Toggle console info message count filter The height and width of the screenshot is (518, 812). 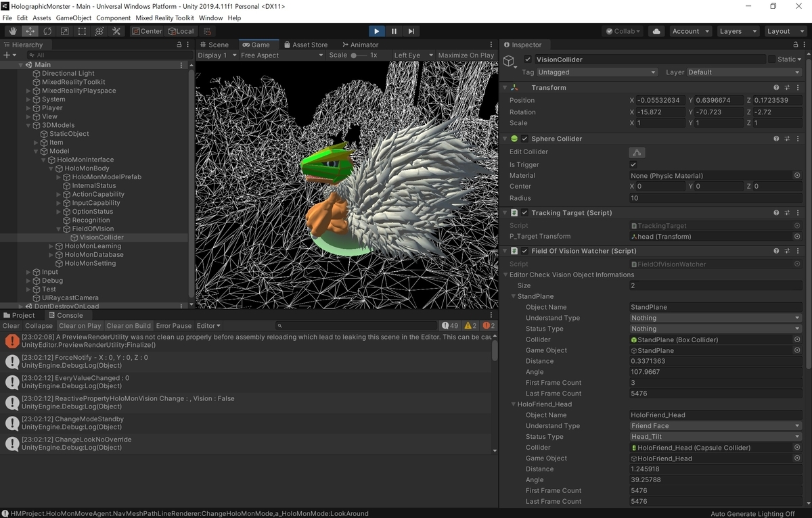(450, 326)
